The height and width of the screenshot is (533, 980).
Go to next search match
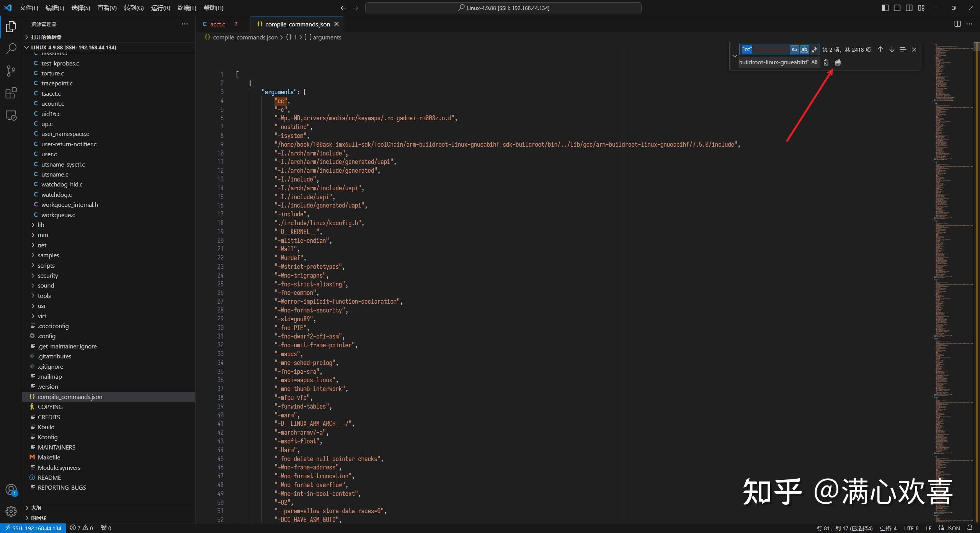click(892, 49)
